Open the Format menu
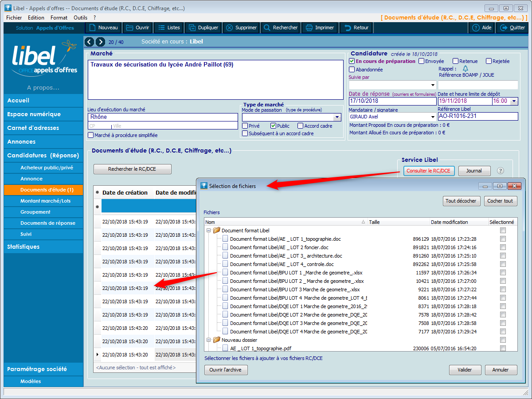This screenshot has width=532, height=399. [x=59, y=18]
